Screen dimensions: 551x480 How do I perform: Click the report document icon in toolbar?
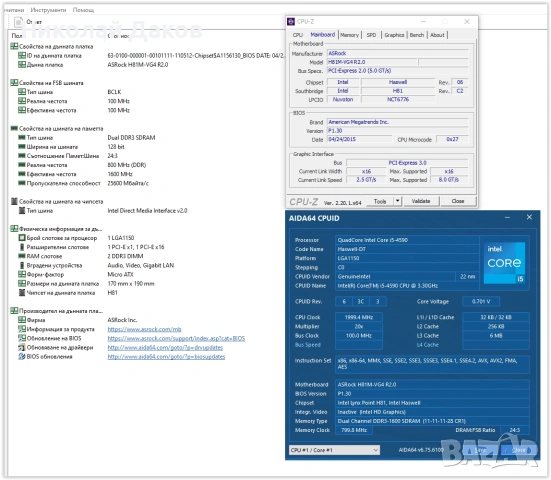point(18,22)
